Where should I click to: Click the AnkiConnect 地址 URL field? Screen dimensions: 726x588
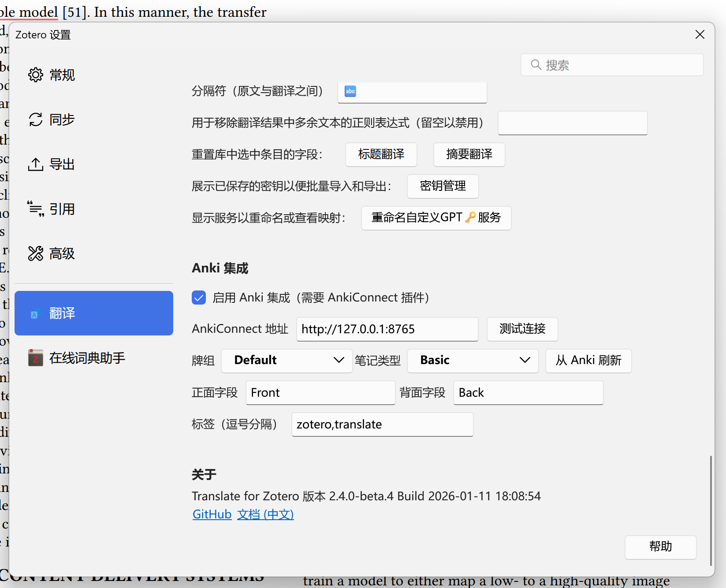pos(387,329)
